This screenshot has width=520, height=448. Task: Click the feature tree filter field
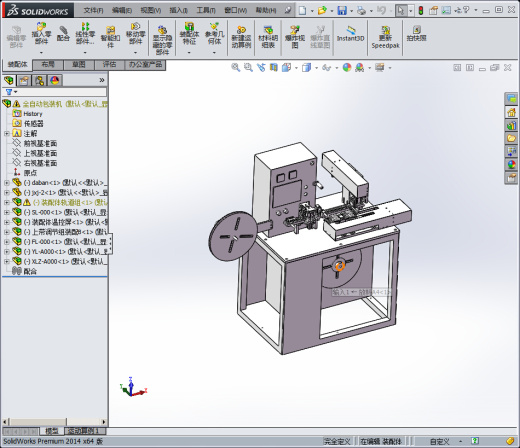[x=55, y=92]
